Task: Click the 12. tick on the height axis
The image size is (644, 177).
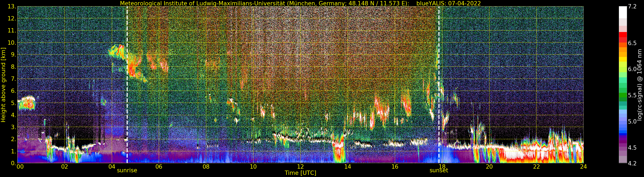Action: click(x=12, y=18)
